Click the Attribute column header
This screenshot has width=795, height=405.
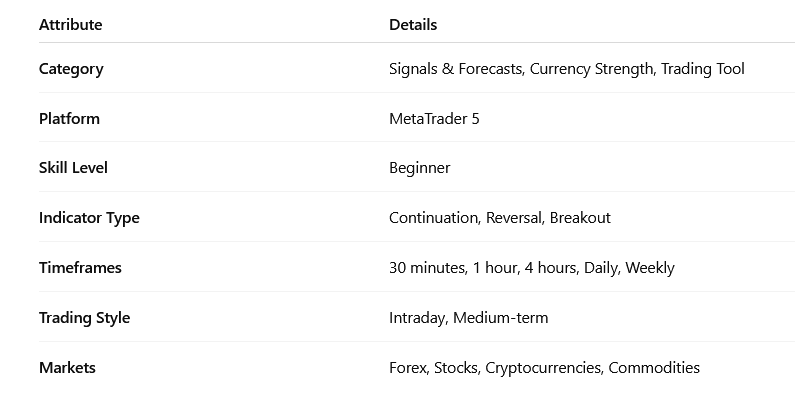click(x=70, y=24)
